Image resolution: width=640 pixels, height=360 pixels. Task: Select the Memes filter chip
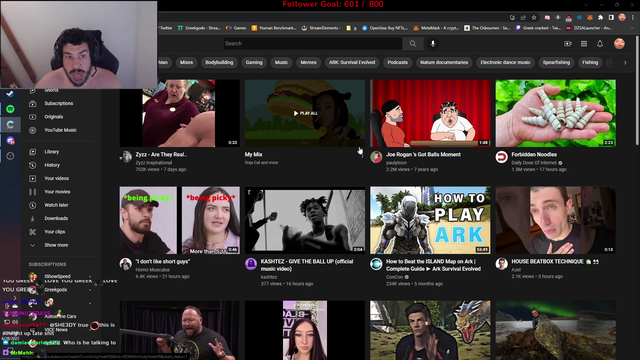[309, 62]
